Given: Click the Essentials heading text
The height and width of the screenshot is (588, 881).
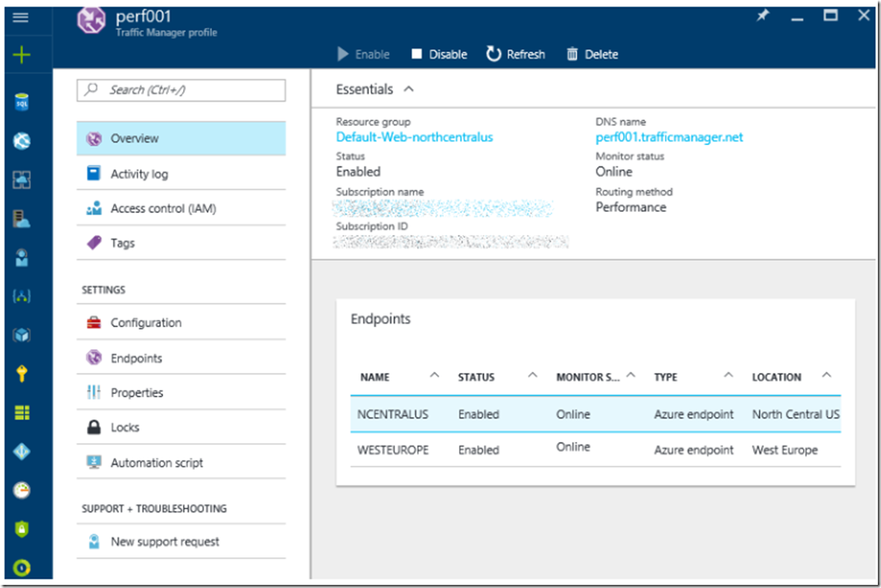Looking at the screenshot, I should (364, 89).
